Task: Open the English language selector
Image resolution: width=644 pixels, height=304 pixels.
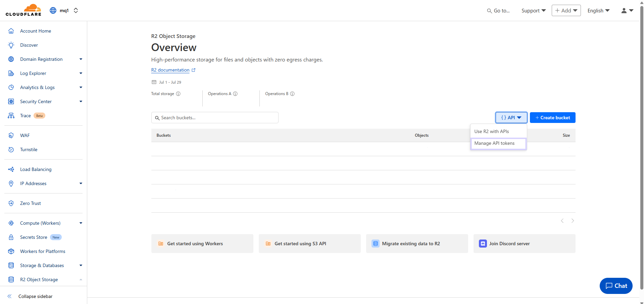Action: pos(598,11)
